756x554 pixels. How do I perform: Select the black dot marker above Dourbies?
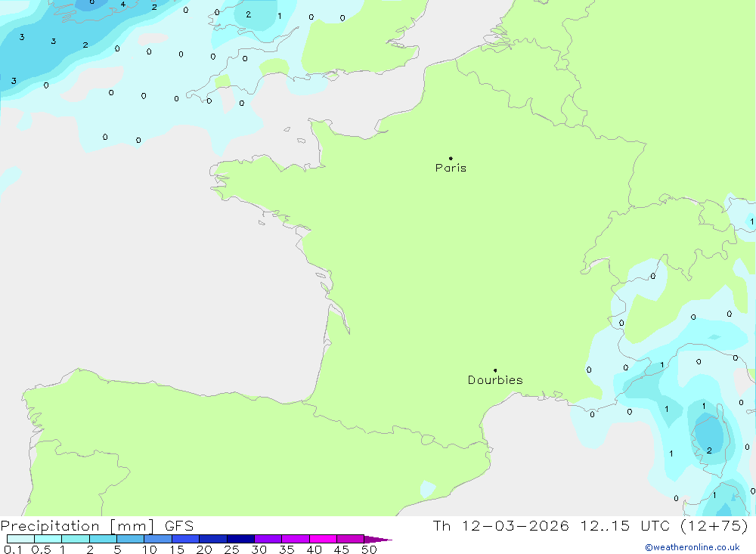point(495,370)
